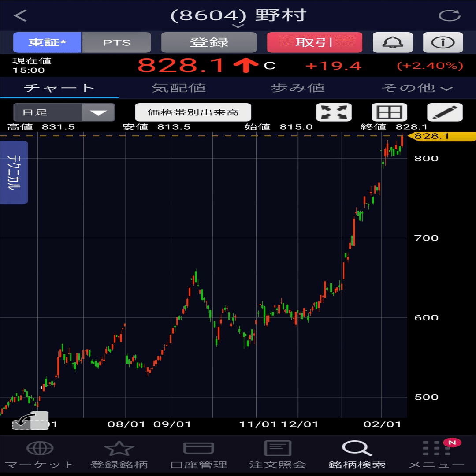Open price alert bell
The width and height of the screenshot is (476, 476).
393,42
